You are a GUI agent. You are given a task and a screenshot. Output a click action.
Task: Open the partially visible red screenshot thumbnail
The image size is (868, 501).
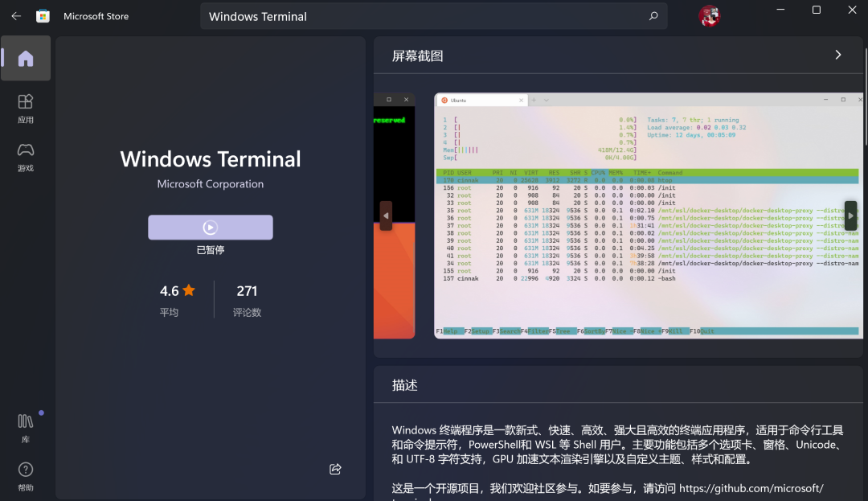(394, 216)
